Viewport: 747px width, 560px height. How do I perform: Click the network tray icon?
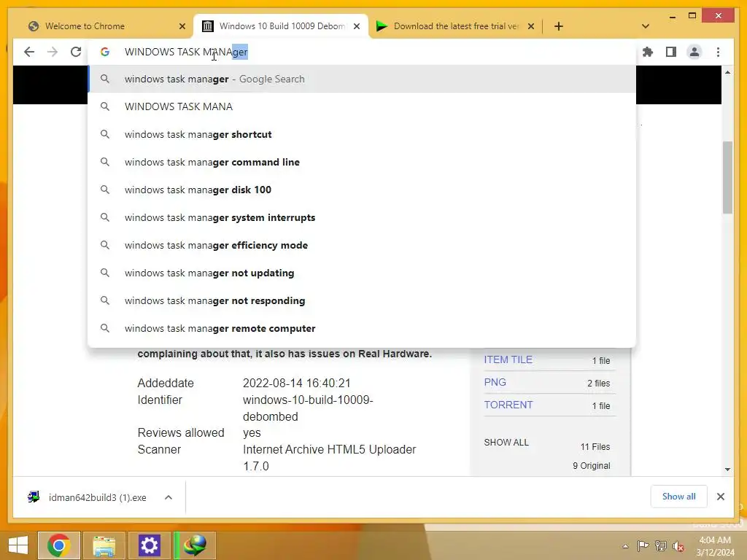[660, 546]
